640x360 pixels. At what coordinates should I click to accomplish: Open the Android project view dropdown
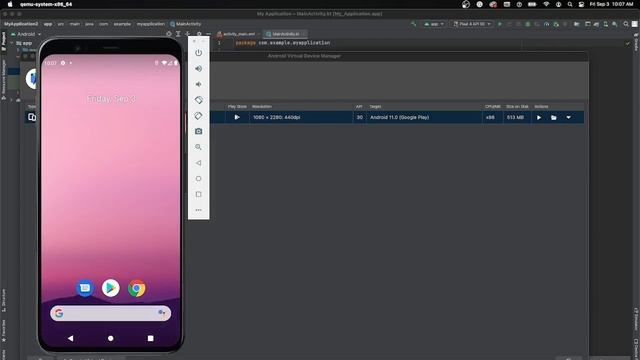coord(26,34)
